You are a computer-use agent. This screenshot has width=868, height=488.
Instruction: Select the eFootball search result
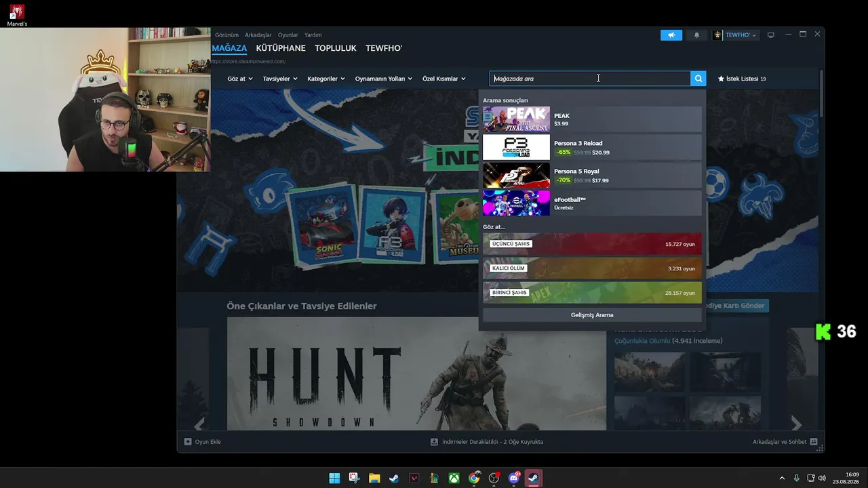592,203
